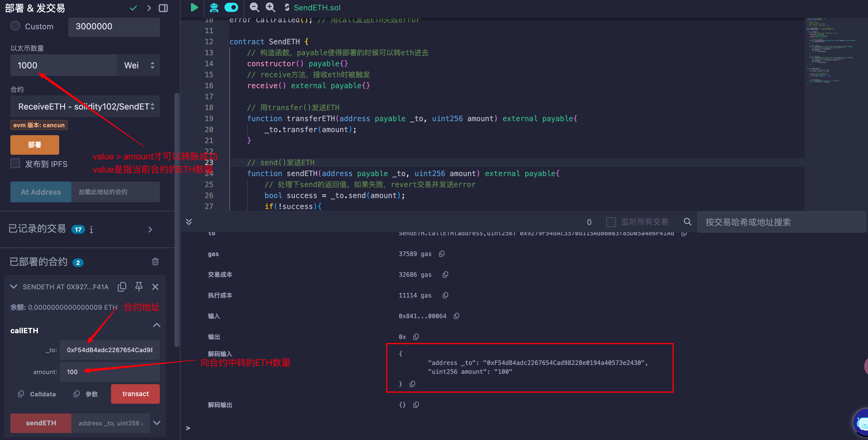868x440 pixels.
Task: Expand the sendETH function chevron
Action: (157, 423)
